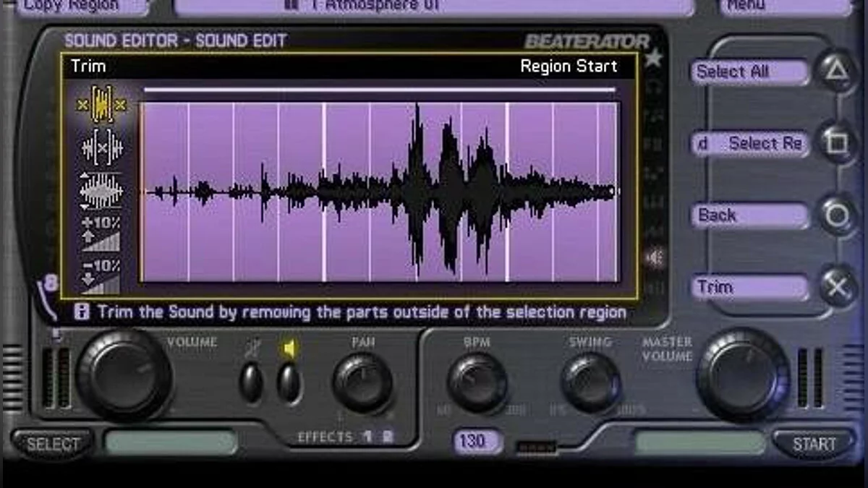Click the crossed-out note mute icon

251,350
